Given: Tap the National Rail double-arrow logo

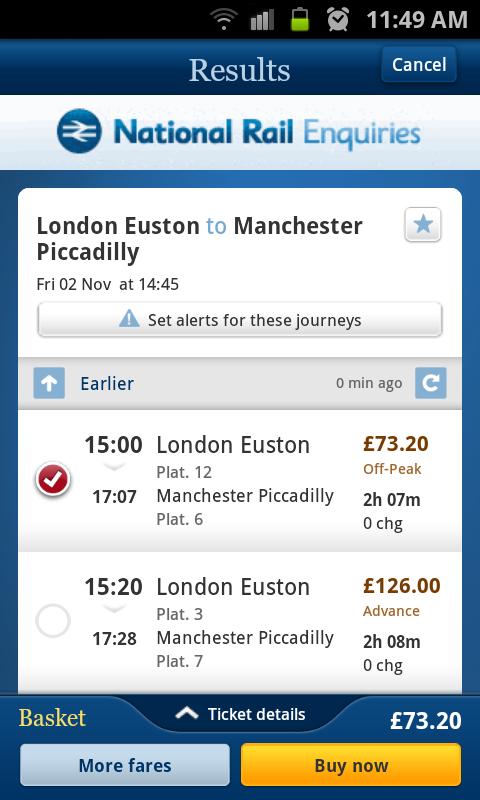Looking at the screenshot, I should click(79, 131).
